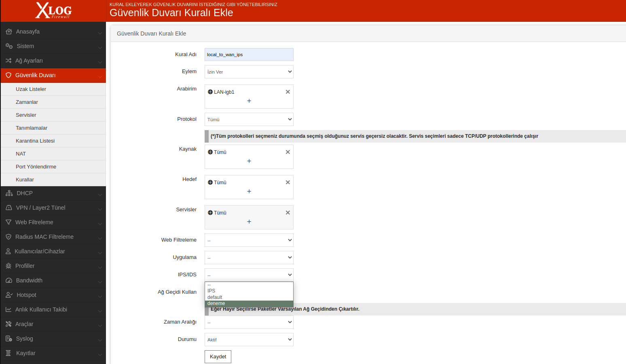626x364 pixels.
Task: Click the Syslog icon
Action: tap(9, 339)
